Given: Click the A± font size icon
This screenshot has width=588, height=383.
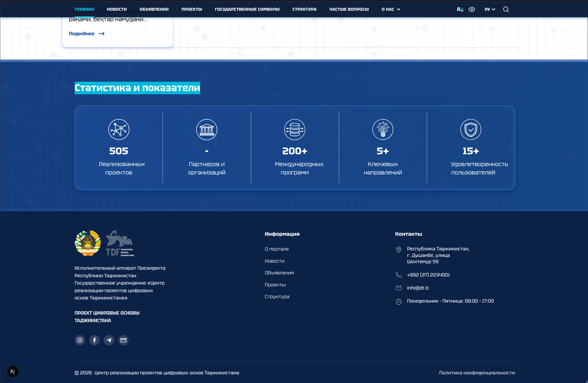Looking at the screenshot, I should 460,9.
